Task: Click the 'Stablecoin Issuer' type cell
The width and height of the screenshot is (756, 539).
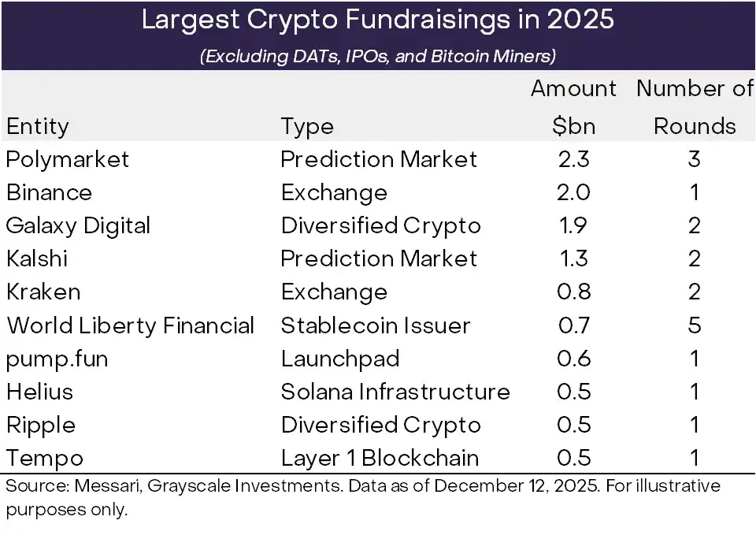Action: pos(376,325)
